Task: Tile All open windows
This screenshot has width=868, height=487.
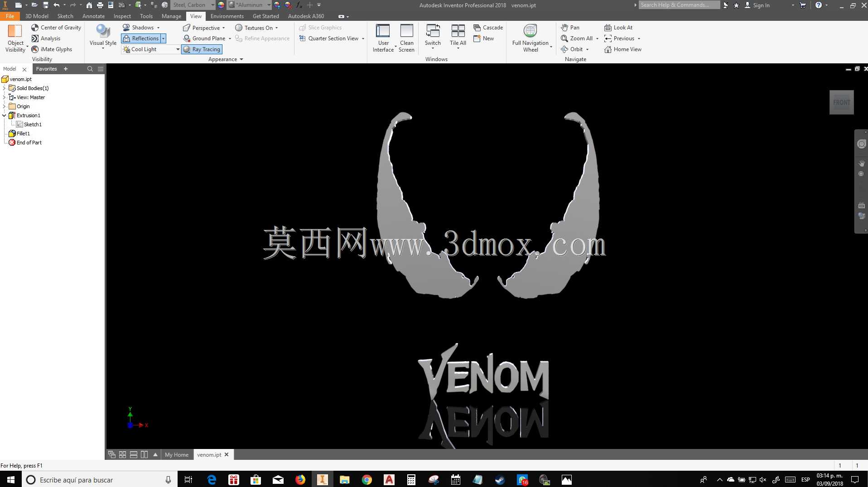Action: point(458,36)
